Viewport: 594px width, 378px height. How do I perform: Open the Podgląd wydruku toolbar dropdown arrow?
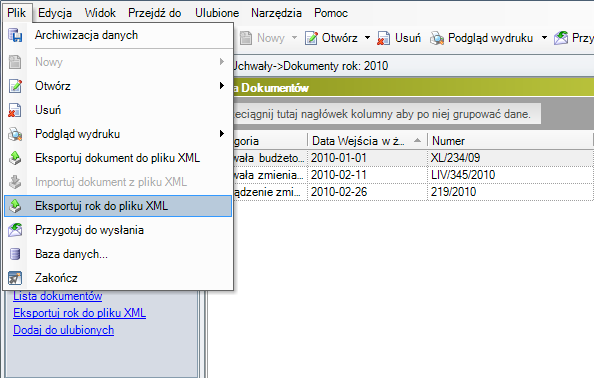[544, 38]
